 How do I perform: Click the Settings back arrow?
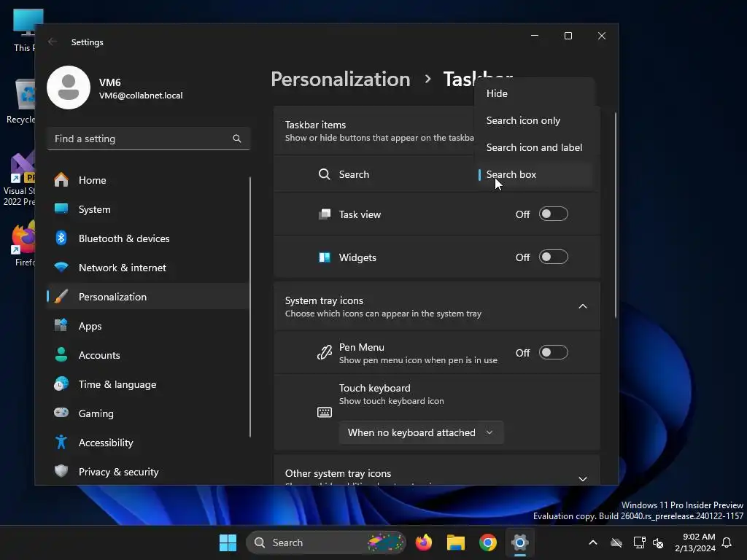click(x=53, y=42)
